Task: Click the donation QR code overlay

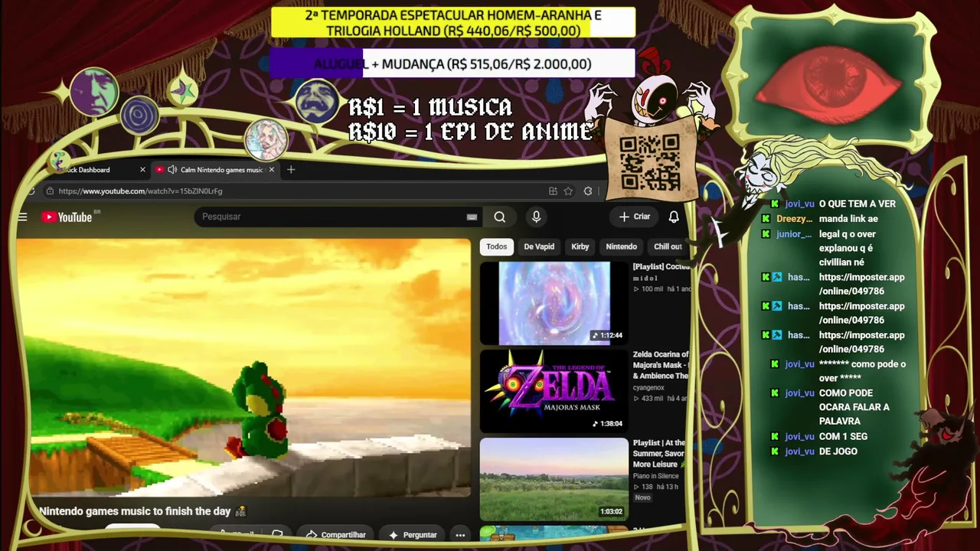Action: click(649, 162)
